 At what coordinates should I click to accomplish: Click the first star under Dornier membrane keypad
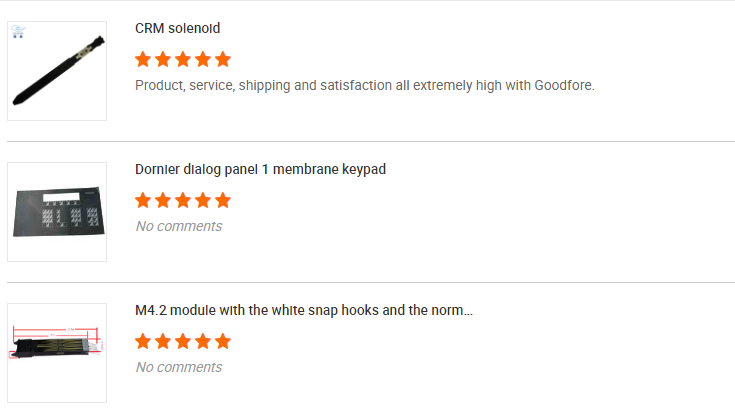(143, 200)
